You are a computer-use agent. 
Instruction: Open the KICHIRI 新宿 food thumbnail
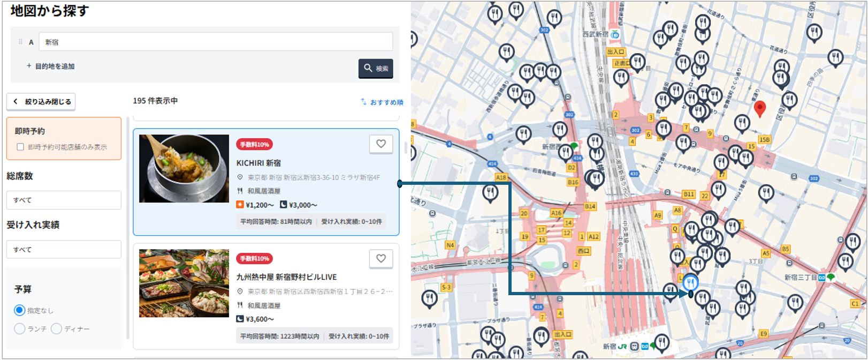pos(184,169)
